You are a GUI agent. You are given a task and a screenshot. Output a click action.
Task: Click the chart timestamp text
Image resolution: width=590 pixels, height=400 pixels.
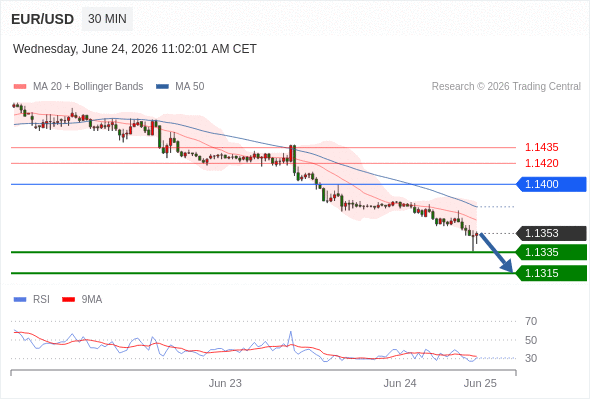tap(135, 49)
